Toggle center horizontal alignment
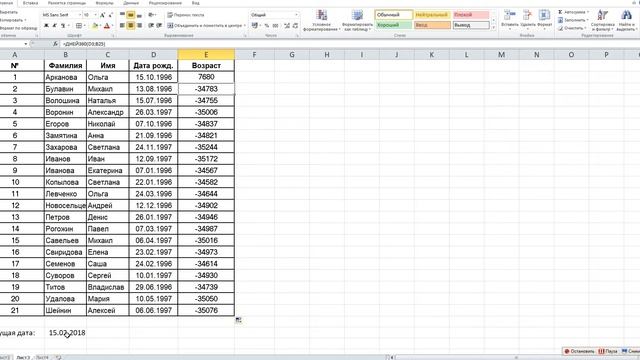640x360 pixels. coord(131,26)
